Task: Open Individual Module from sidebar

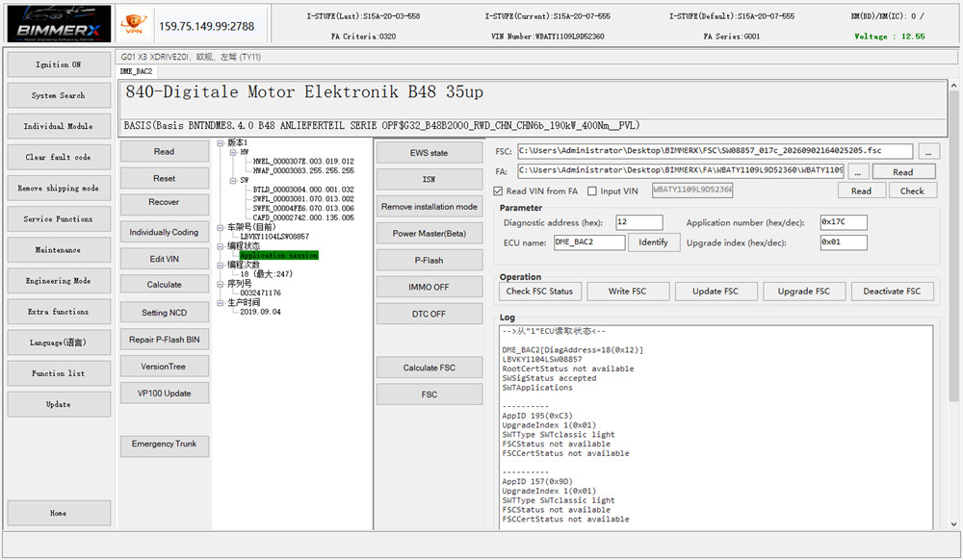Action: (x=59, y=126)
